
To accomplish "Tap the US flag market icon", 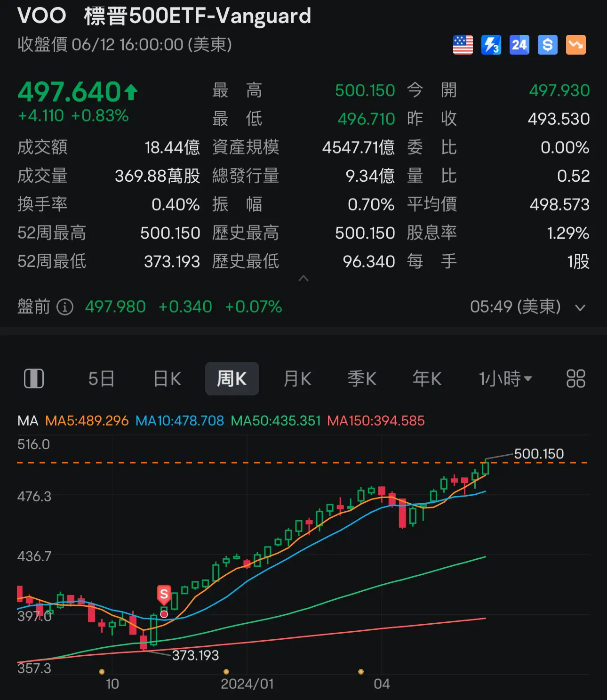I will pyautogui.click(x=463, y=45).
